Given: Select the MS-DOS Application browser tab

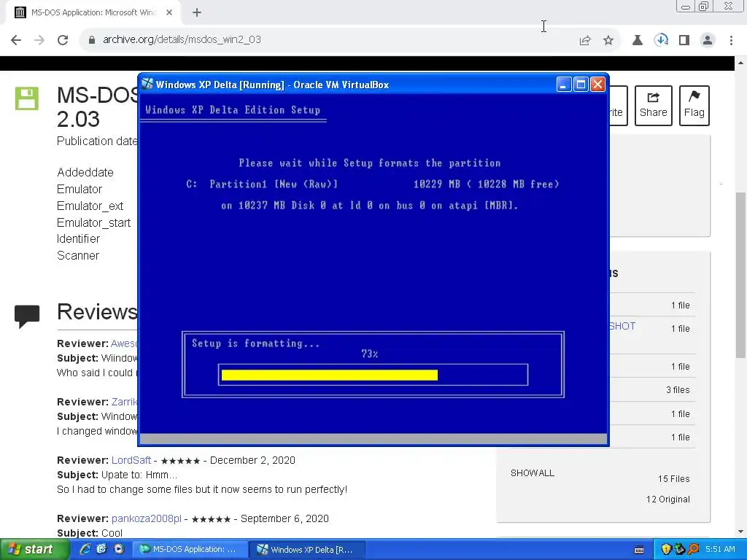Looking at the screenshot, I should click(x=93, y=13).
